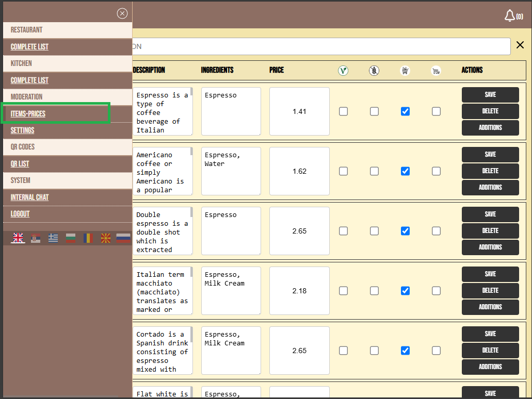
Task: Delete the 1.41 Espresso item
Action: (x=490, y=111)
